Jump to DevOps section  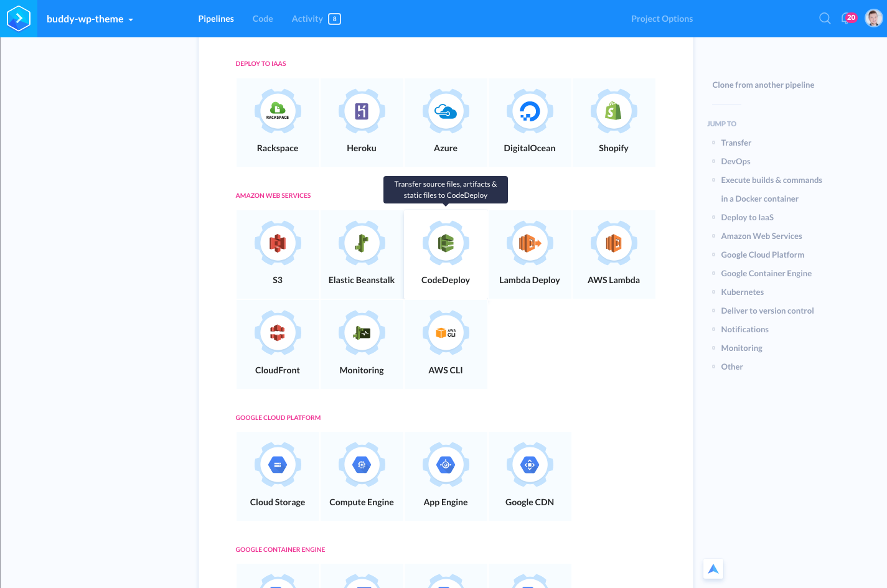click(x=736, y=161)
